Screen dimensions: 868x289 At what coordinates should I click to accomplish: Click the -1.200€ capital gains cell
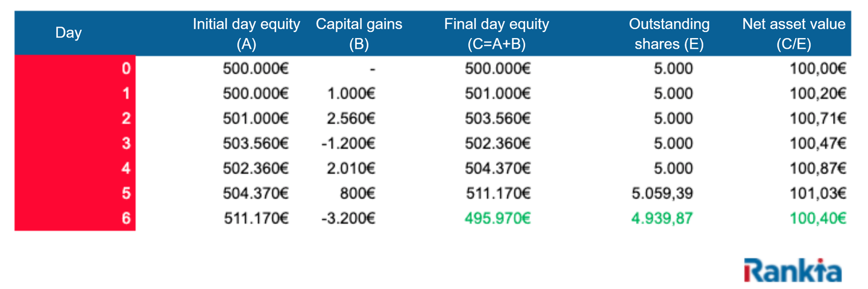click(x=348, y=144)
